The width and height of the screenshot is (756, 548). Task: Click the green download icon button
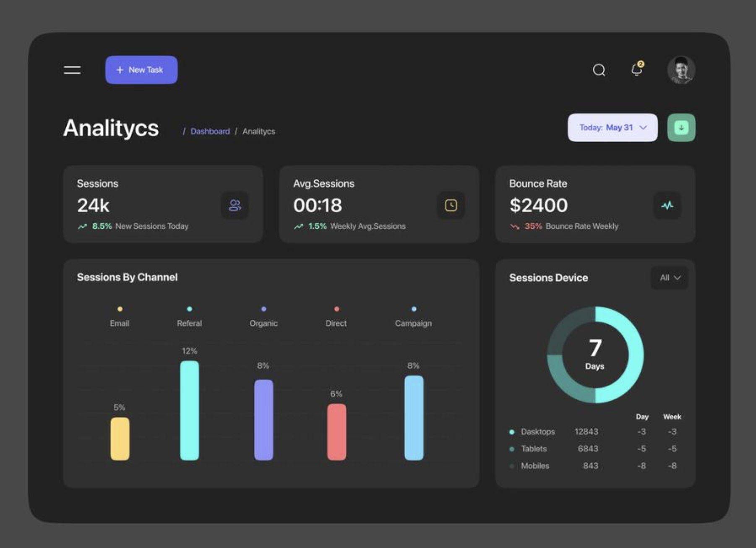[681, 128]
